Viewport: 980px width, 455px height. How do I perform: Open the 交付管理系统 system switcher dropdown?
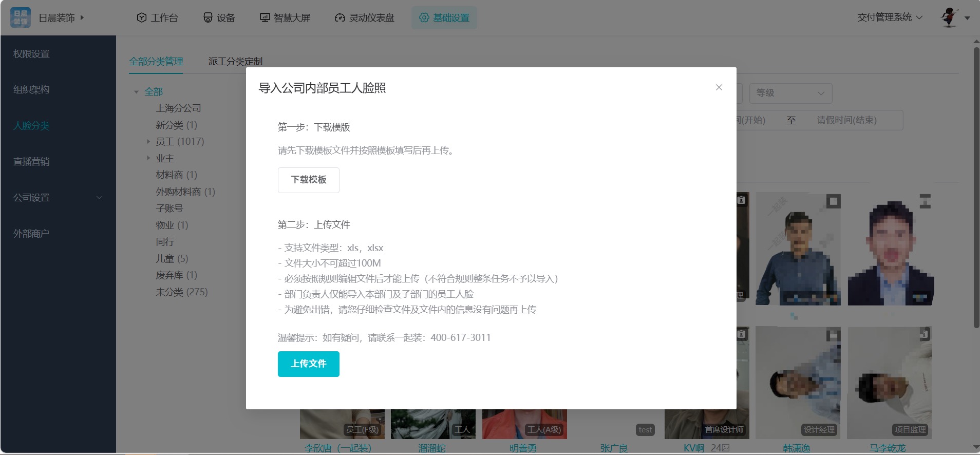890,17
